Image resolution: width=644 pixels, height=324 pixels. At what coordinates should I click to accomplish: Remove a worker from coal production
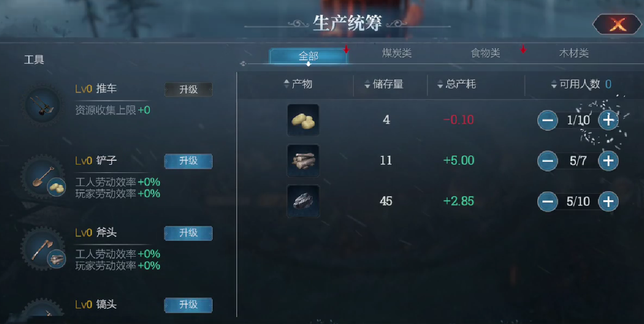(547, 201)
